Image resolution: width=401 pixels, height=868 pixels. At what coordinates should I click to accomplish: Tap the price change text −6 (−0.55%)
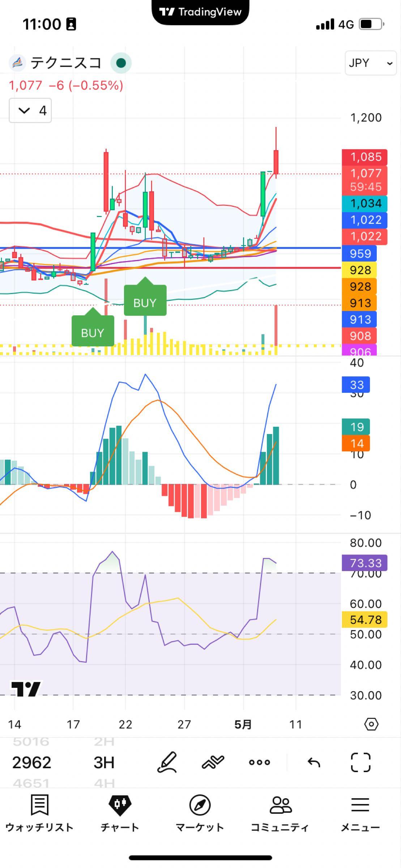point(86,86)
